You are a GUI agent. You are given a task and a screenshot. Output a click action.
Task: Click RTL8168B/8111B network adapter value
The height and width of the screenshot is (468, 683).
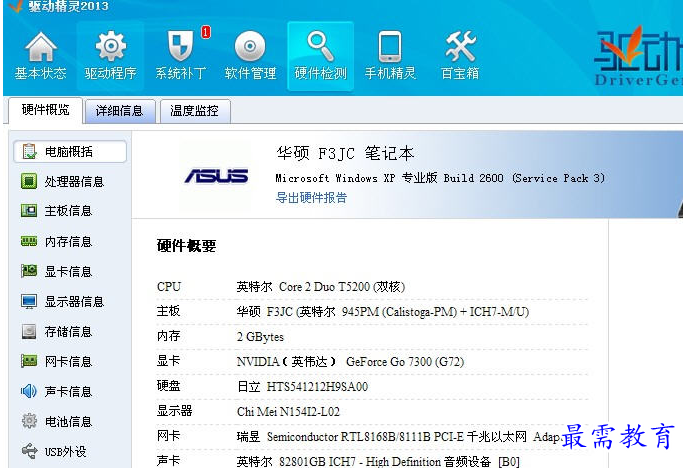399,436
